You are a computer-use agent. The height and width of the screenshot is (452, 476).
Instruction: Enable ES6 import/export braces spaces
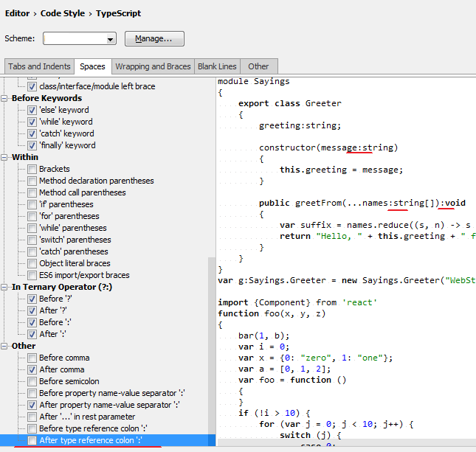coord(32,275)
